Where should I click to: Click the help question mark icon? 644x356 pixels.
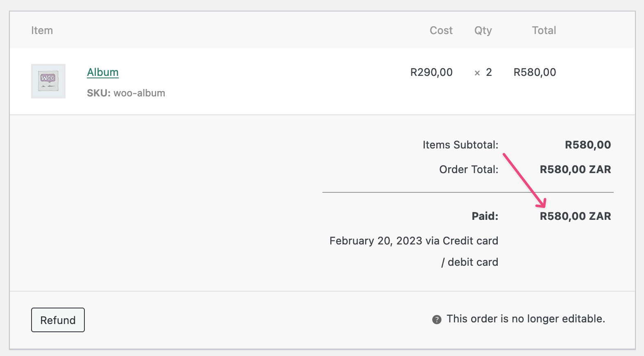[x=437, y=319]
